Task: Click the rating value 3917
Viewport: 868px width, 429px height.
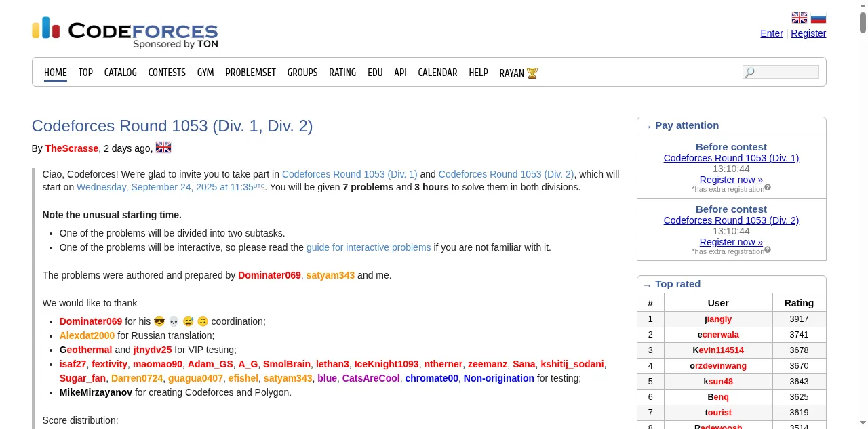Action: coord(799,319)
